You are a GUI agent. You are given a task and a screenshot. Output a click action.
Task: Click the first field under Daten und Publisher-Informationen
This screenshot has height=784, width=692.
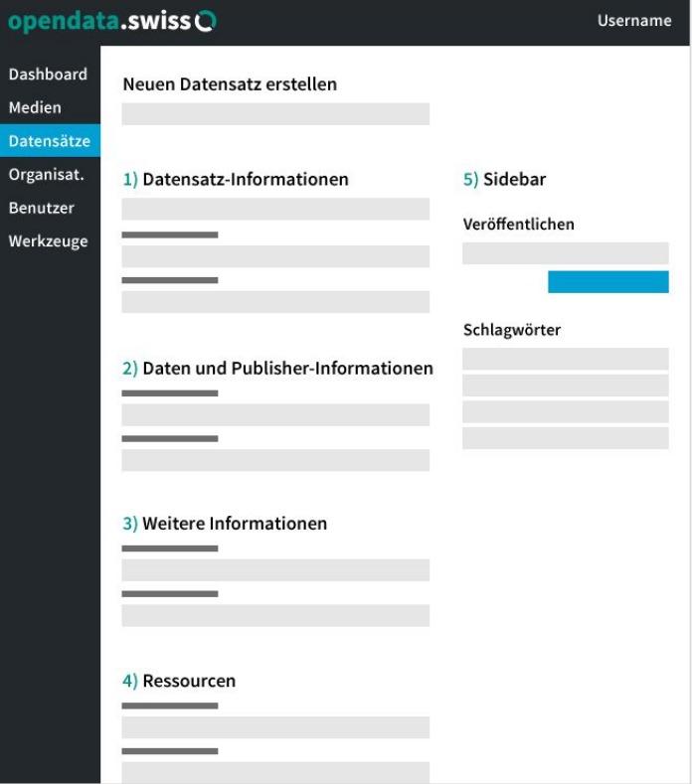275,415
